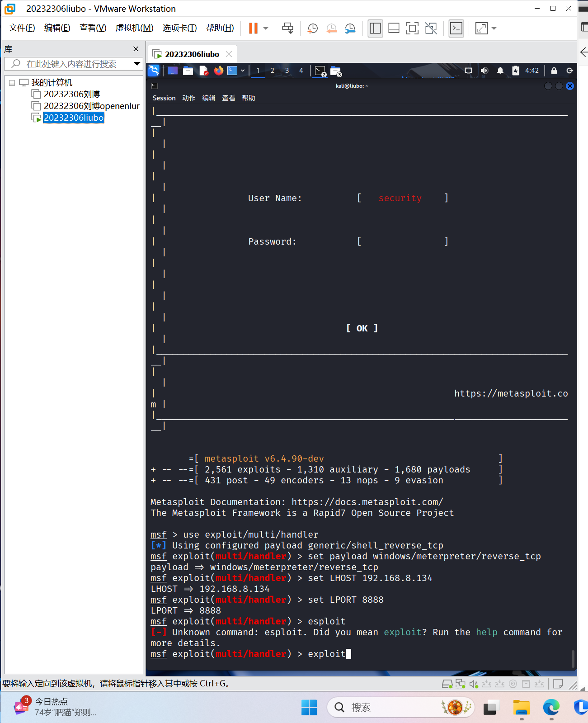Pause the virtual machine

(253, 28)
